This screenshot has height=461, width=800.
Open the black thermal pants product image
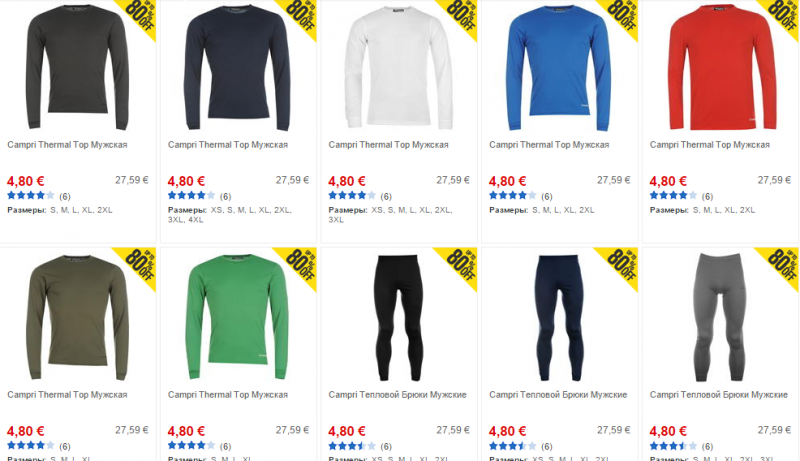coord(398,318)
